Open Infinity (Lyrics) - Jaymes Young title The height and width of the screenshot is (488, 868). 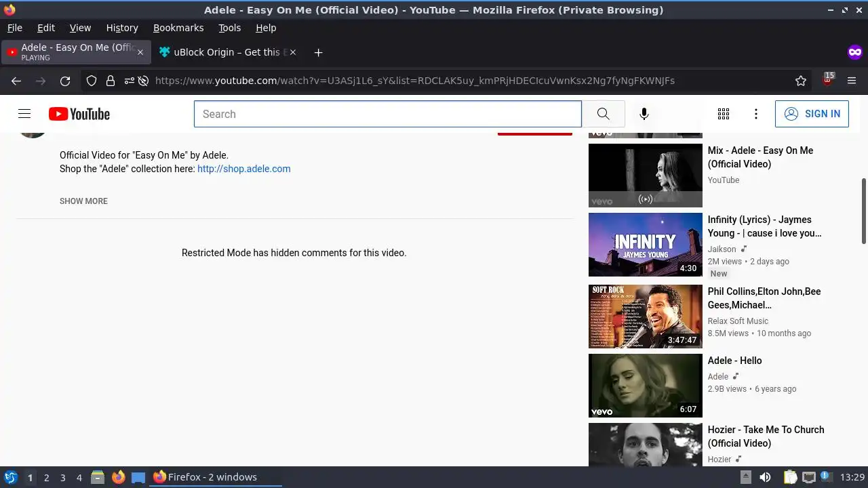765,226
